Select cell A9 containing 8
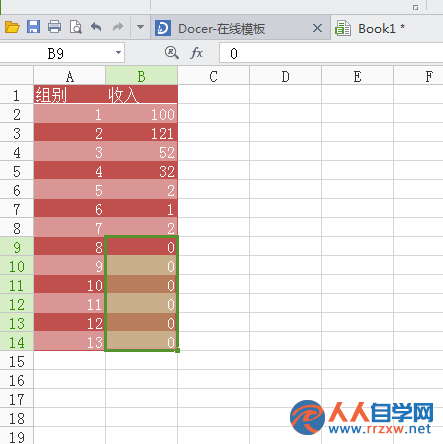Screen dimensions: 443x444 70,247
